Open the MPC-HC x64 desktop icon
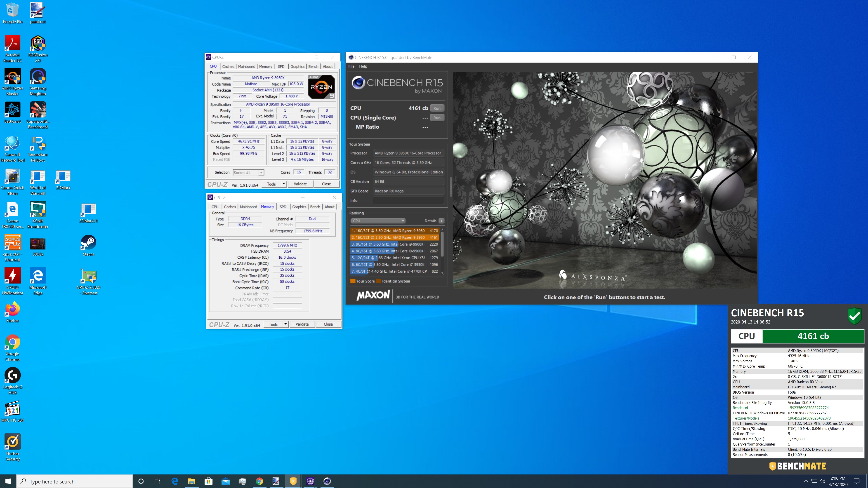The height and width of the screenshot is (488, 868). (x=12, y=412)
